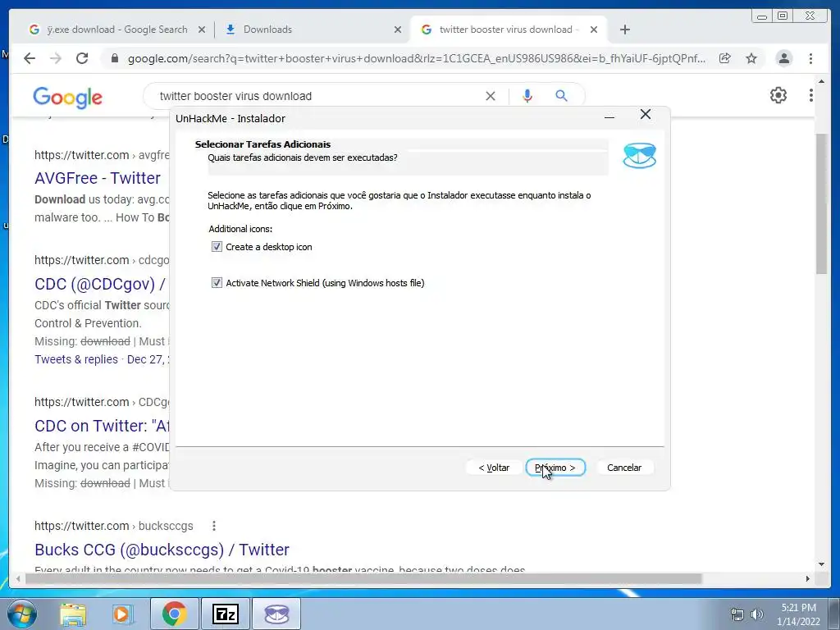840x630 pixels.
Task: Open Bucks CCG Twitter search result
Action: click(162, 550)
